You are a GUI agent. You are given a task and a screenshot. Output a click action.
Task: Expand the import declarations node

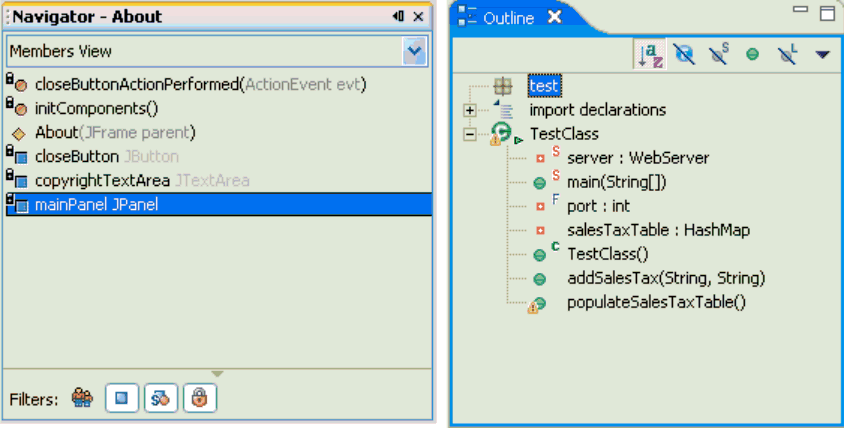point(470,110)
